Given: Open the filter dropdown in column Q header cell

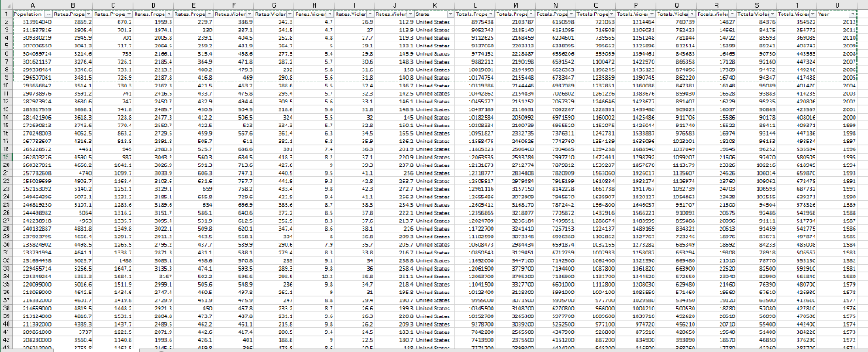Looking at the screenshot, I should [x=692, y=13].
